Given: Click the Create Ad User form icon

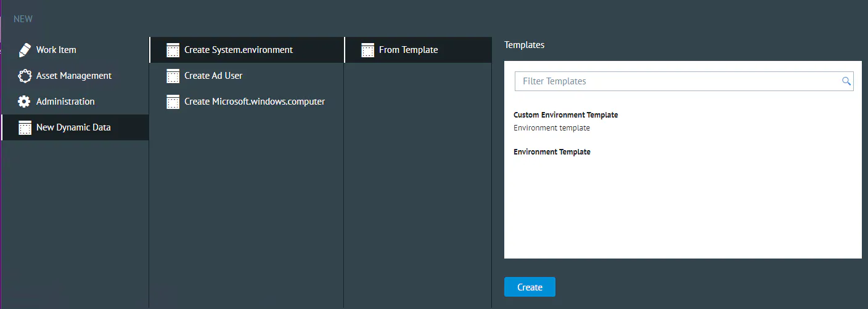Looking at the screenshot, I should pyautogui.click(x=173, y=76).
